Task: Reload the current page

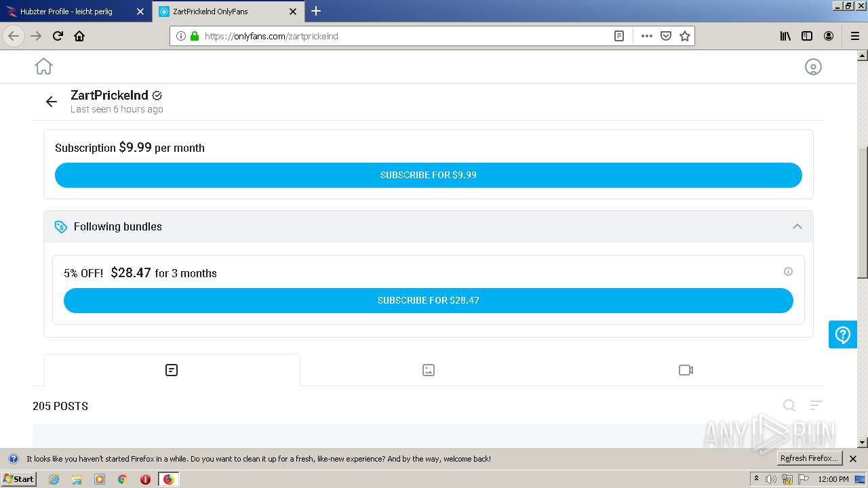Action: click(x=58, y=36)
